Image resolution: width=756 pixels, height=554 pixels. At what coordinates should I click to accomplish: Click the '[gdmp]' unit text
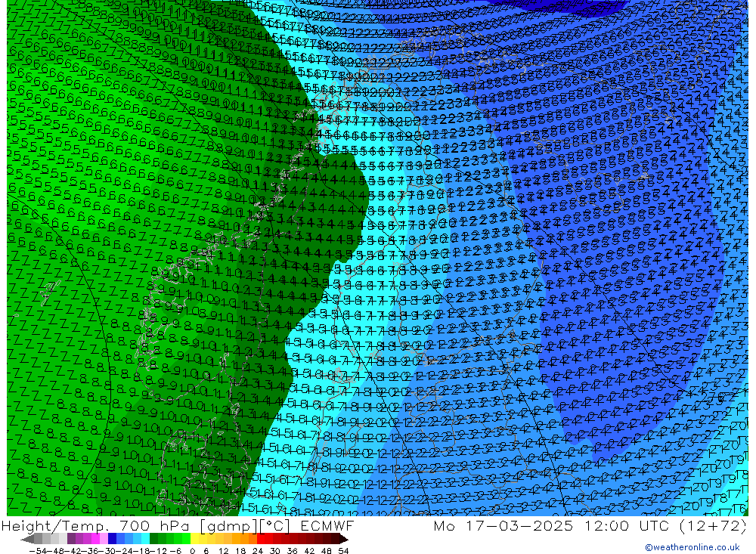[x=230, y=526]
